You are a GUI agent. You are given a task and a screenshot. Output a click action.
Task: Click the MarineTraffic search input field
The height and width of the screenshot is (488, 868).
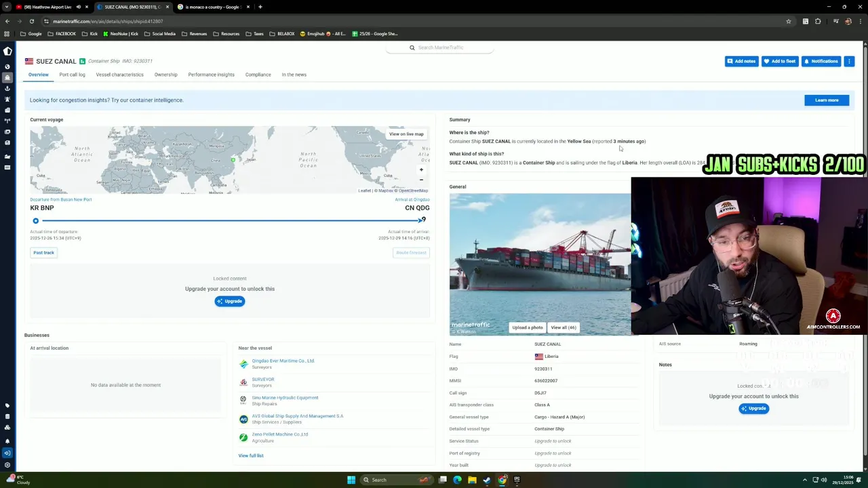point(441,47)
